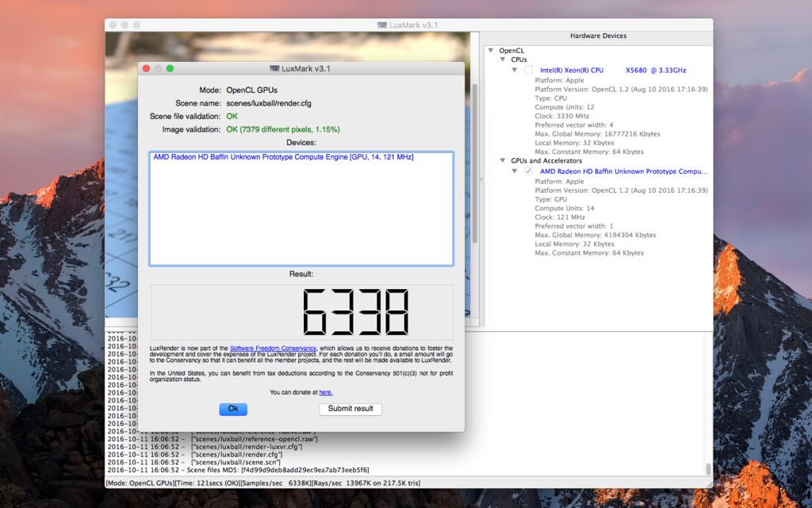Click 'Compute Units: 12' under the CPU

(x=565, y=107)
